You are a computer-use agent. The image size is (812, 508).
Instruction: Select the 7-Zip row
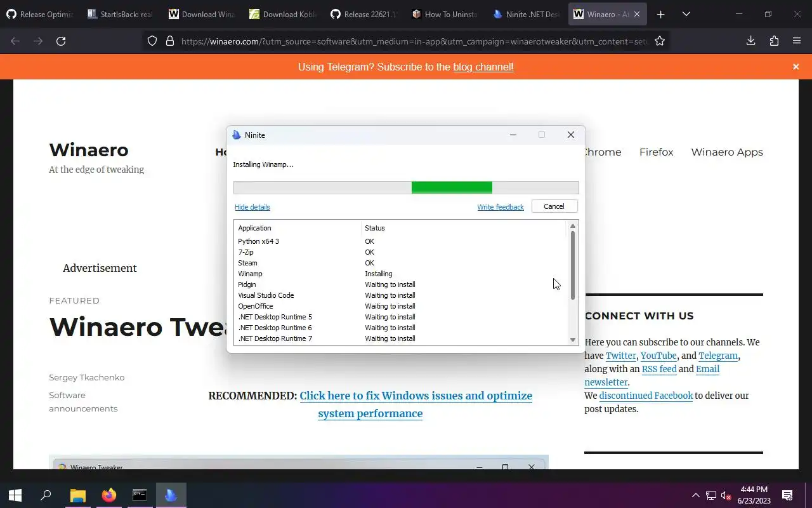400,252
